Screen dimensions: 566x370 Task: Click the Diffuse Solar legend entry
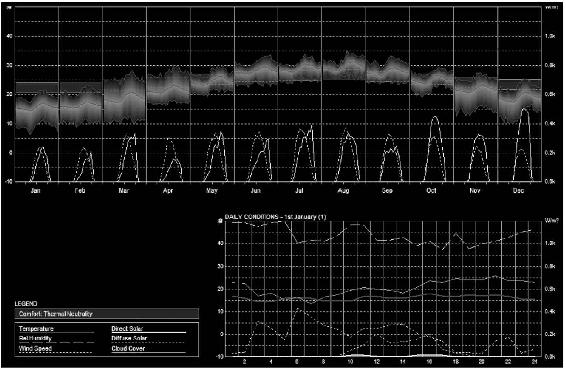[x=129, y=339]
